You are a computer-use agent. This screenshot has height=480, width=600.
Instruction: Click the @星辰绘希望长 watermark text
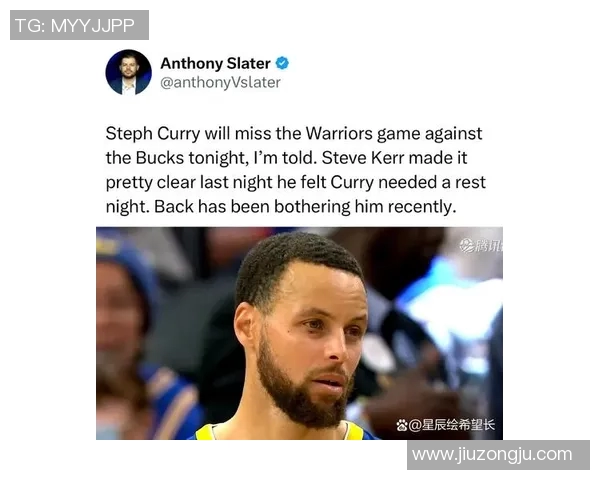[452, 425]
